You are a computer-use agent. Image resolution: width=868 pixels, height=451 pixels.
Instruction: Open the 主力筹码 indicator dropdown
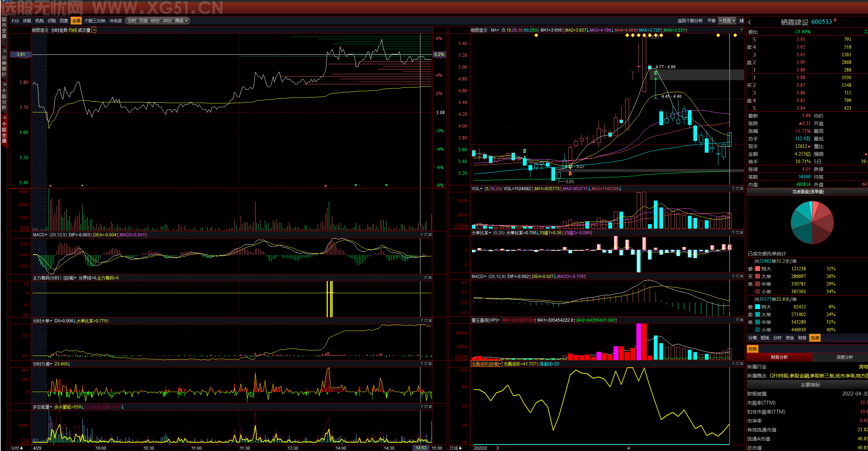(55, 278)
